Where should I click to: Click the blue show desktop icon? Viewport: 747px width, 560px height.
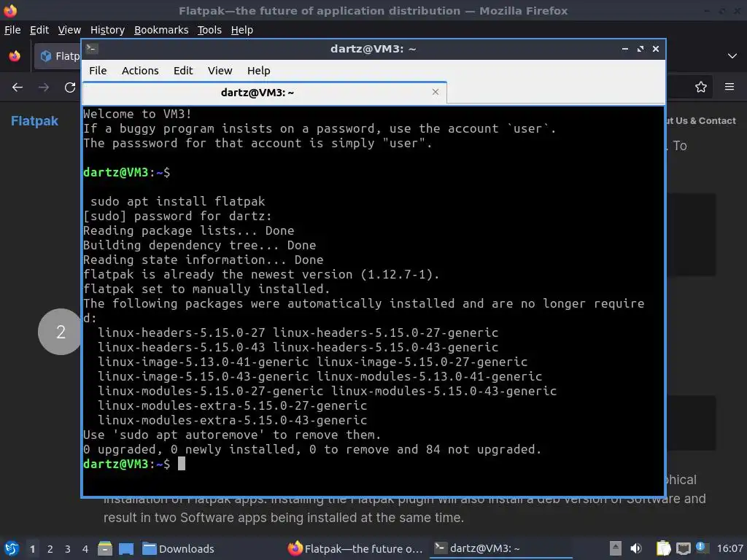126,549
